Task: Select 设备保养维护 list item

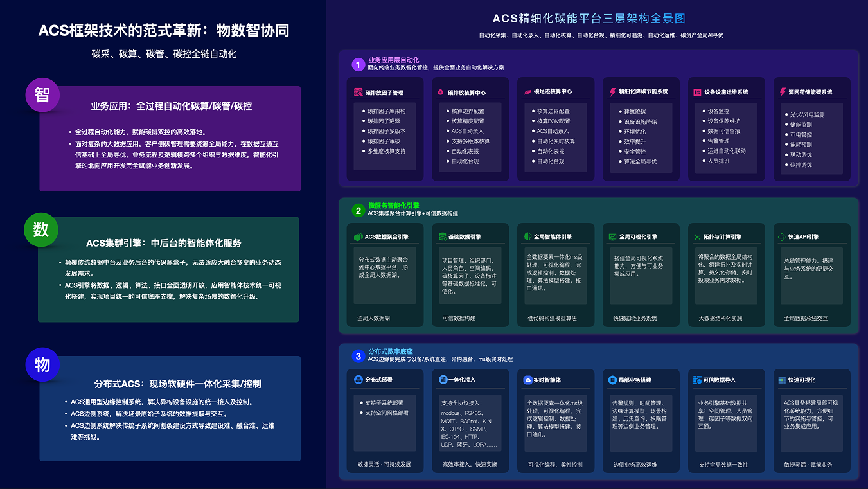Action: pos(724,121)
